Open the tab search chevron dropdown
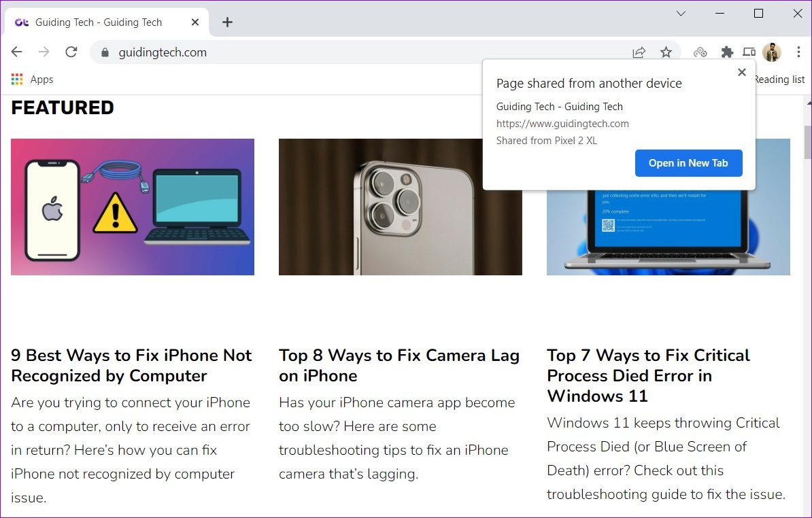Image resolution: width=812 pixels, height=518 pixels. click(680, 14)
